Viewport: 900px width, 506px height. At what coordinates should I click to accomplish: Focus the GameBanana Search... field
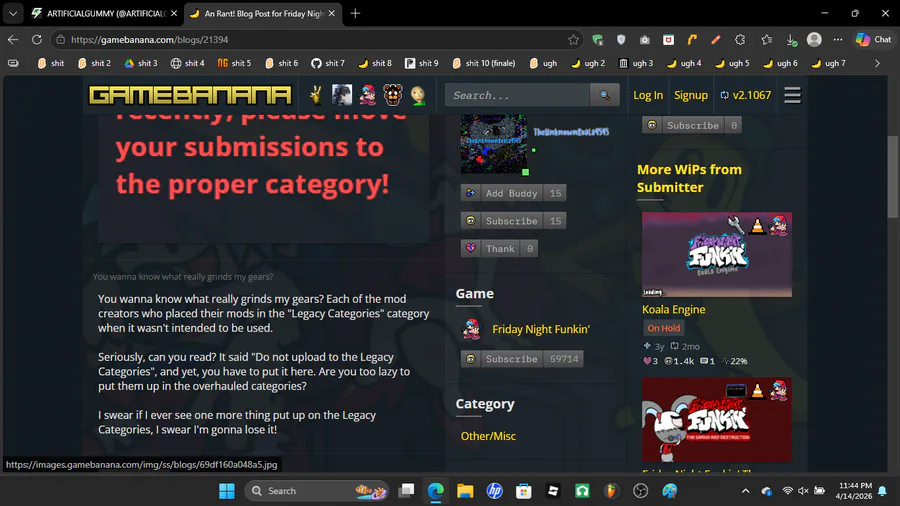[x=517, y=95]
